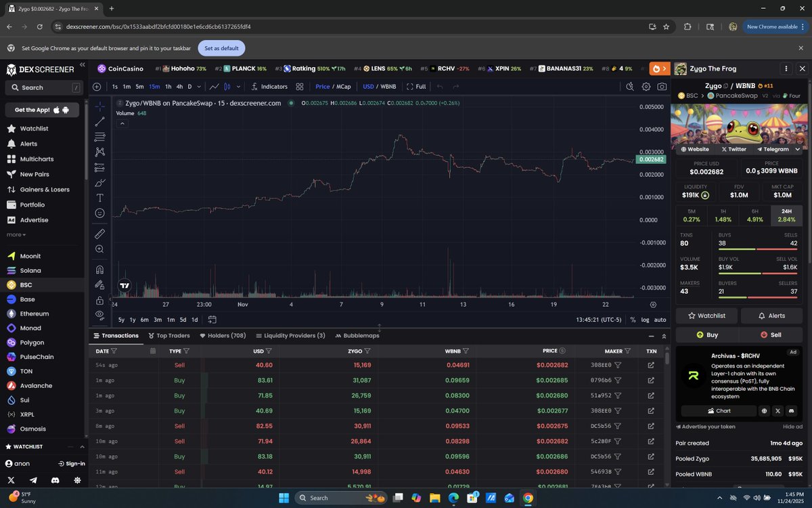This screenshot has width=812, height=508.
Task: Open the timeframe dropdown chevron
Action: (198, 87)
